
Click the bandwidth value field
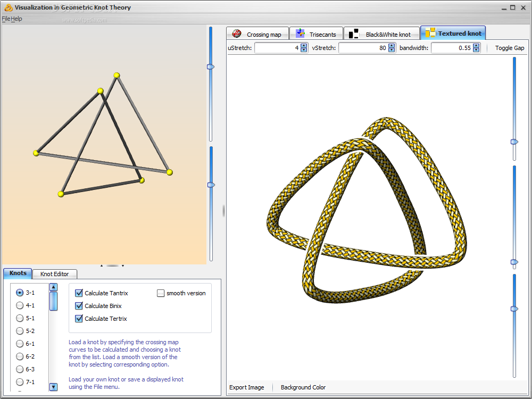point(452,48)
